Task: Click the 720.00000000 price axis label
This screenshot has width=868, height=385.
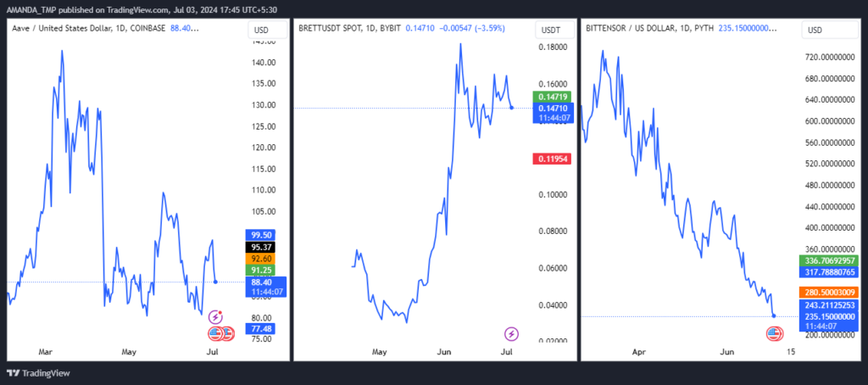Action: point(831,58)
